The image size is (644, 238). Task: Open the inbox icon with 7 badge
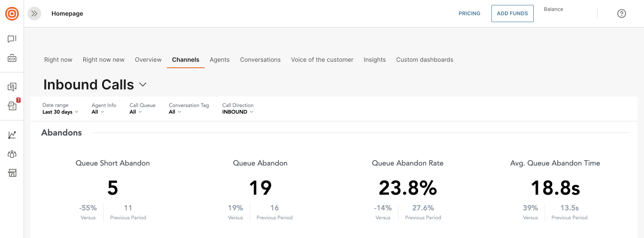[x=13, y=105]
